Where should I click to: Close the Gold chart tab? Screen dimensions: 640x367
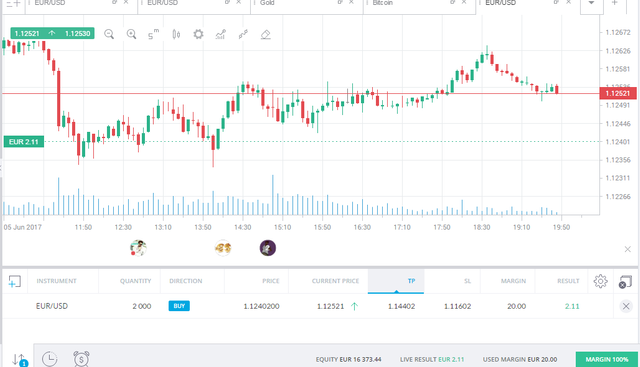[x=351, y=2]
